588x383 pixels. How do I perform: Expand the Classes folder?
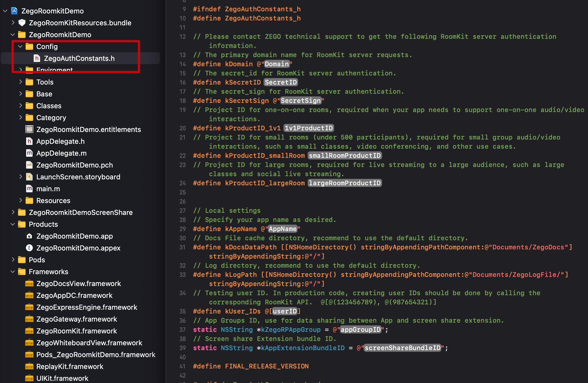click(x=20, y=106)
